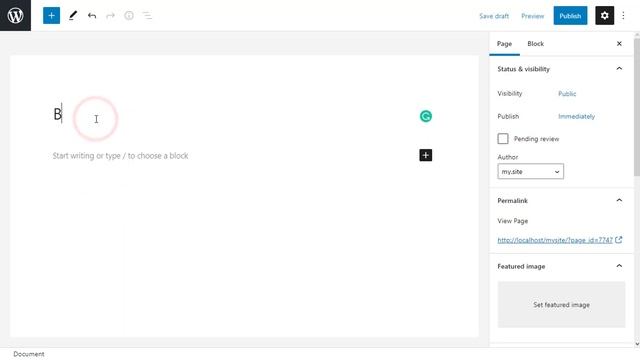Collapse the Featured image section
The height and width of the screenshot is (360, 640).
coord(619,266)
